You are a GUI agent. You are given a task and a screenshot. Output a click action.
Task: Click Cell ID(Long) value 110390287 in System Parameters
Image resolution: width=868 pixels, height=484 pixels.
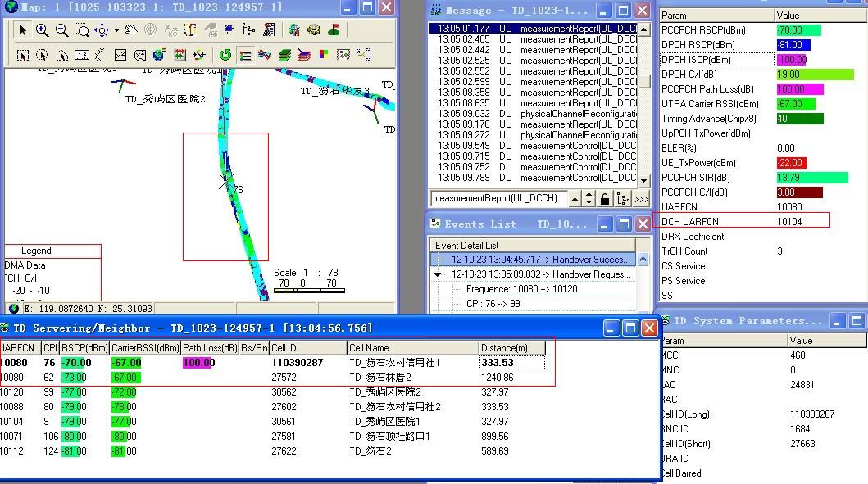tap(812, 414)
